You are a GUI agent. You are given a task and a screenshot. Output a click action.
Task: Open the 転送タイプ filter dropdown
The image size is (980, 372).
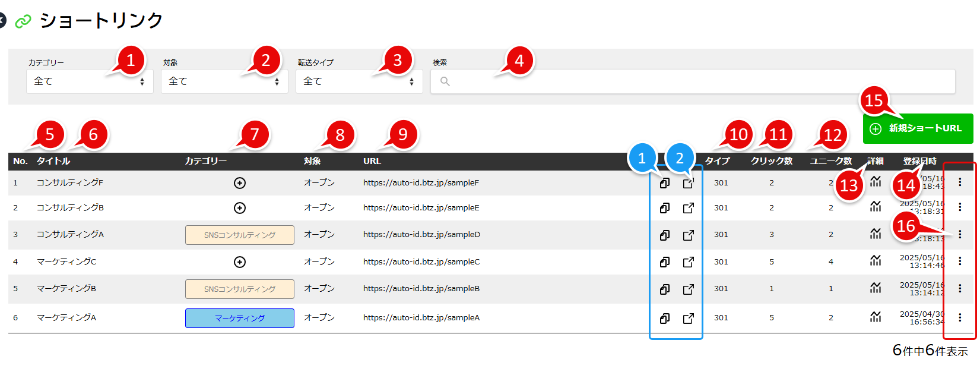pyautogui.click(x=359, y=81)
